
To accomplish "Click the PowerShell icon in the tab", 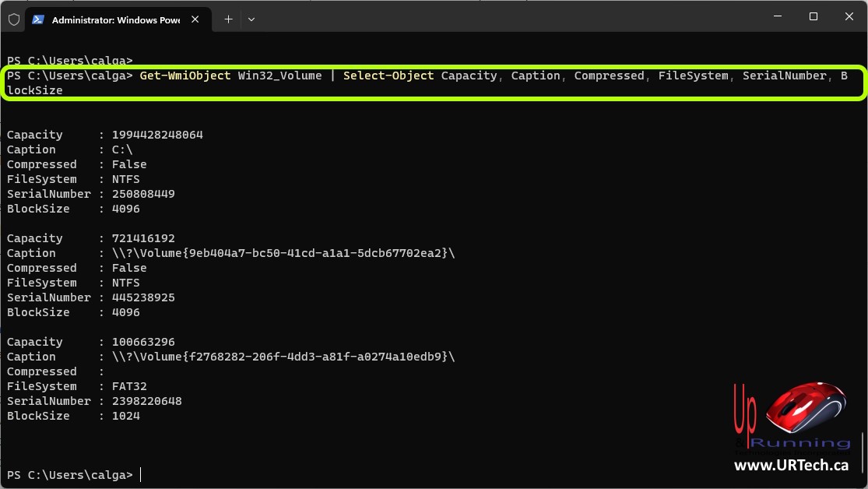I will pos(38,19).
